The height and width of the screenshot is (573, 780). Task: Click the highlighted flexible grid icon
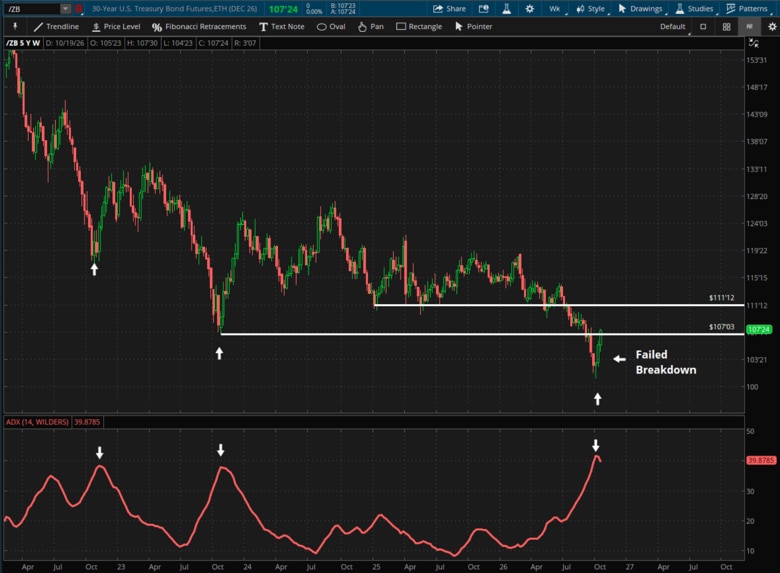pyautogui.click(x=749, y=27)
